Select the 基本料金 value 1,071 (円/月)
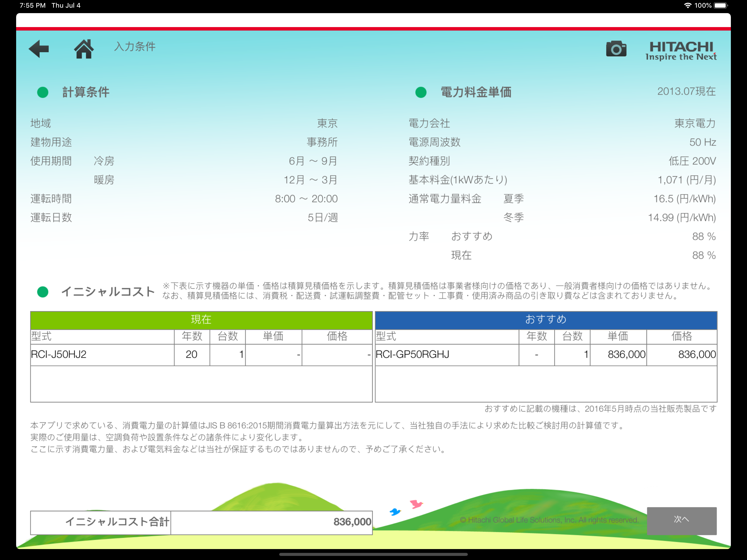The width and height of the screenshot is (747, 560). coord(687,180)
